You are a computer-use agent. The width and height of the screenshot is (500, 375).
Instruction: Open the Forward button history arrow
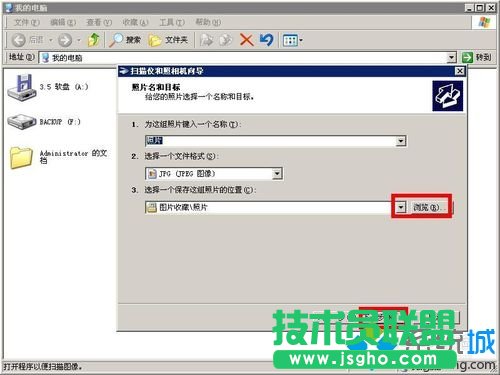pyautogui.click(x=79, y=40)
